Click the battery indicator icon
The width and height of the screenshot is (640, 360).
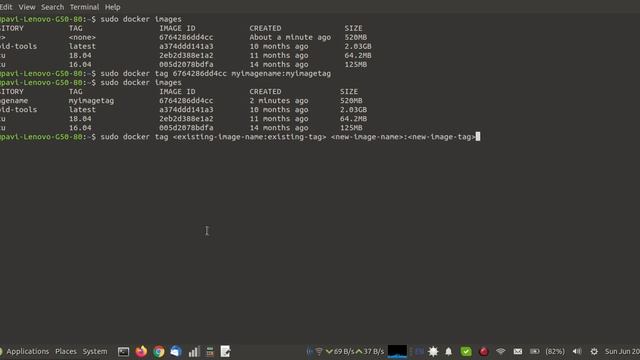(x=534, y=351)
